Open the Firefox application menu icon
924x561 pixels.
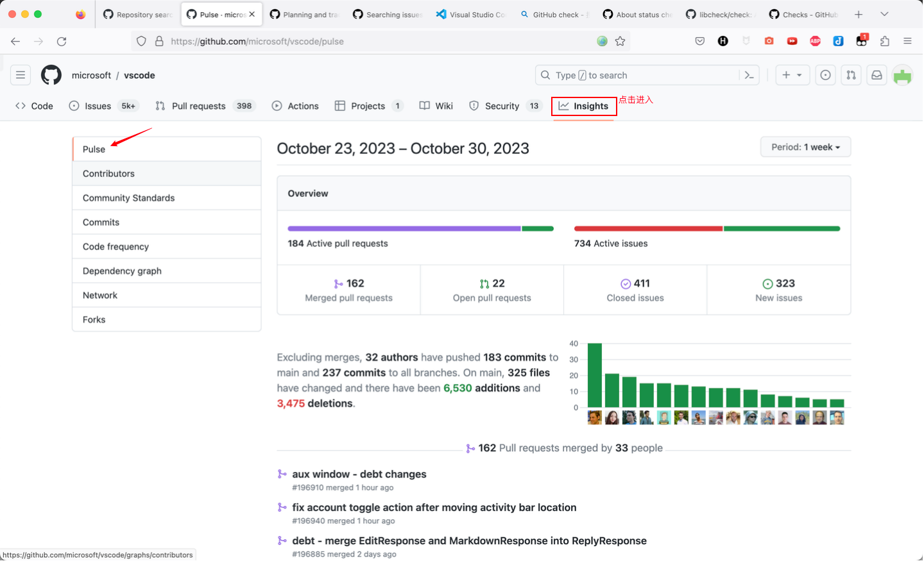click(x=907, y=41)
